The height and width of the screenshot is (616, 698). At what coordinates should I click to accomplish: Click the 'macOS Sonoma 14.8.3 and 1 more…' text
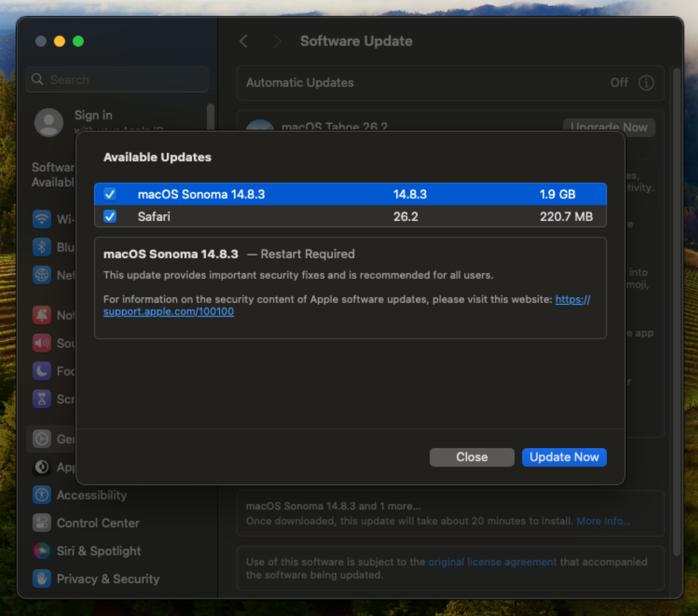click(x=333, y=506)
